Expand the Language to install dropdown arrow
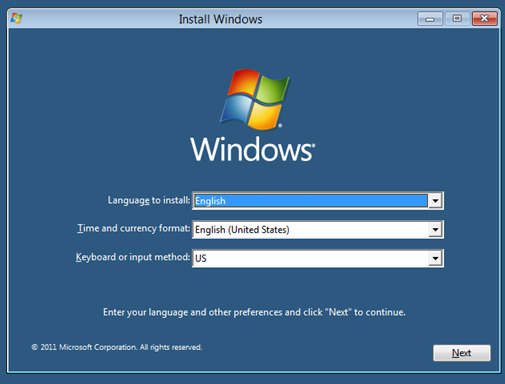The image size is (505, 384). (435, 201)
